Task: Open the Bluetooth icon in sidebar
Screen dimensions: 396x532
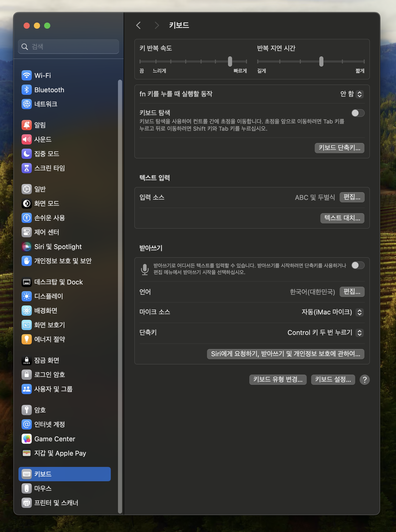Action: tap(27, 90)
